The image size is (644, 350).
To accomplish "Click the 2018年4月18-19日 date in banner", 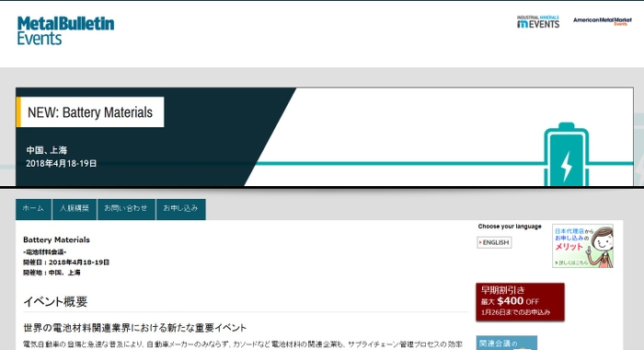I will [x=62, y=164].
